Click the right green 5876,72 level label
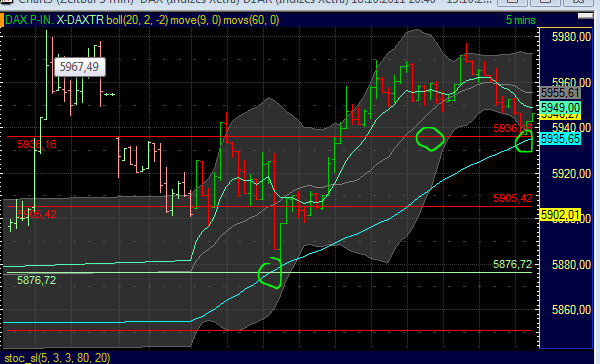 512,264
